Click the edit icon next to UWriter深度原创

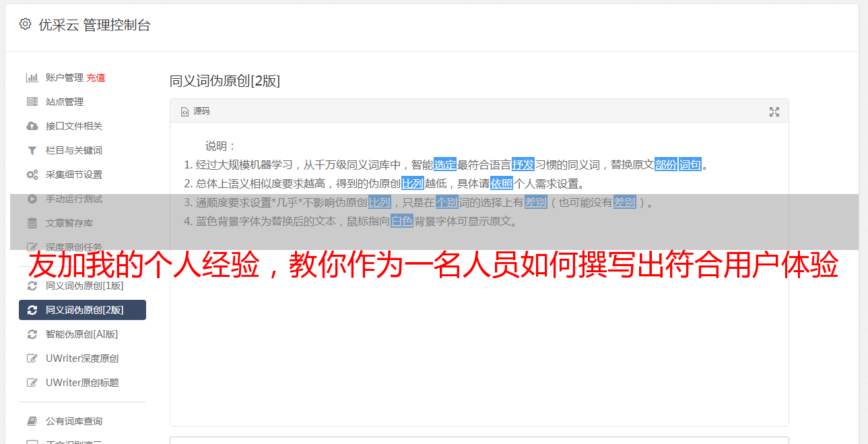pyautogui.click(x=32, y=358)
